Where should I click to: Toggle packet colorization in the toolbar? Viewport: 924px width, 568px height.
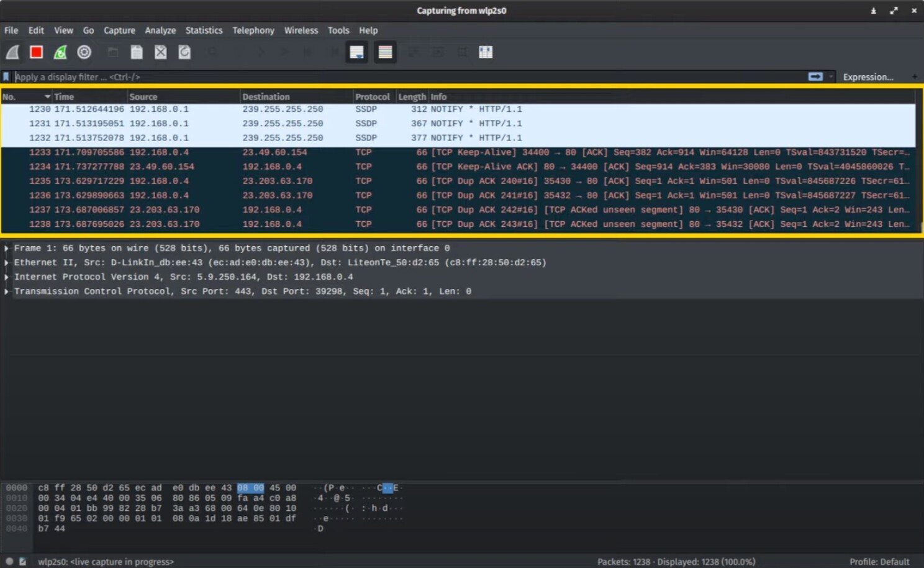point(385,52)
